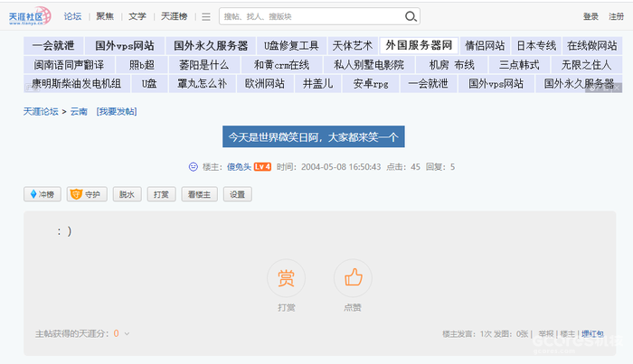Open the 康明斯柴油发电机组 ad link
The image size is (633, 364).
[x=77, y=83]
